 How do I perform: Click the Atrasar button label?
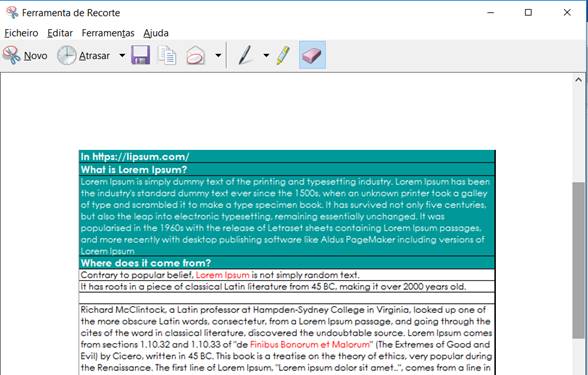click(x=94, y=56)
